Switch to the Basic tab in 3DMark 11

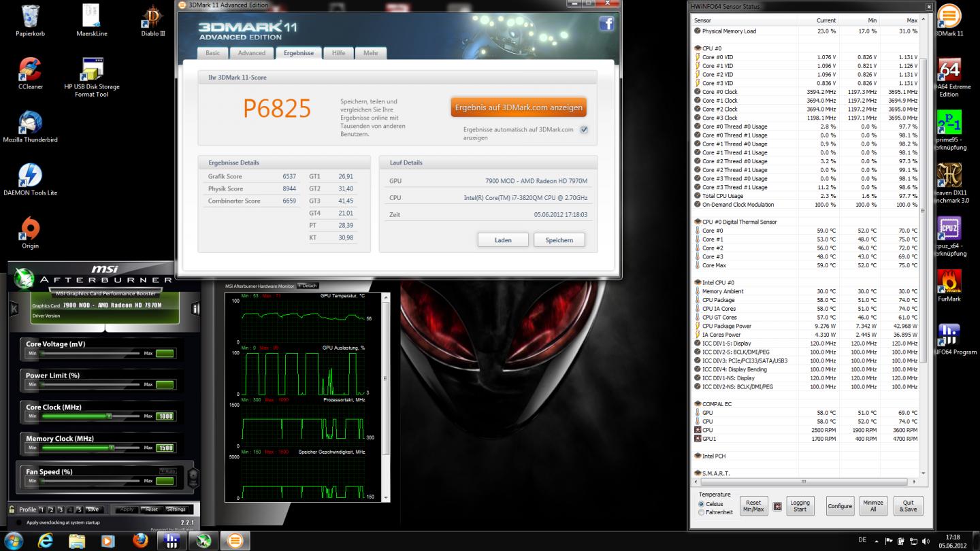click(213, 53)
